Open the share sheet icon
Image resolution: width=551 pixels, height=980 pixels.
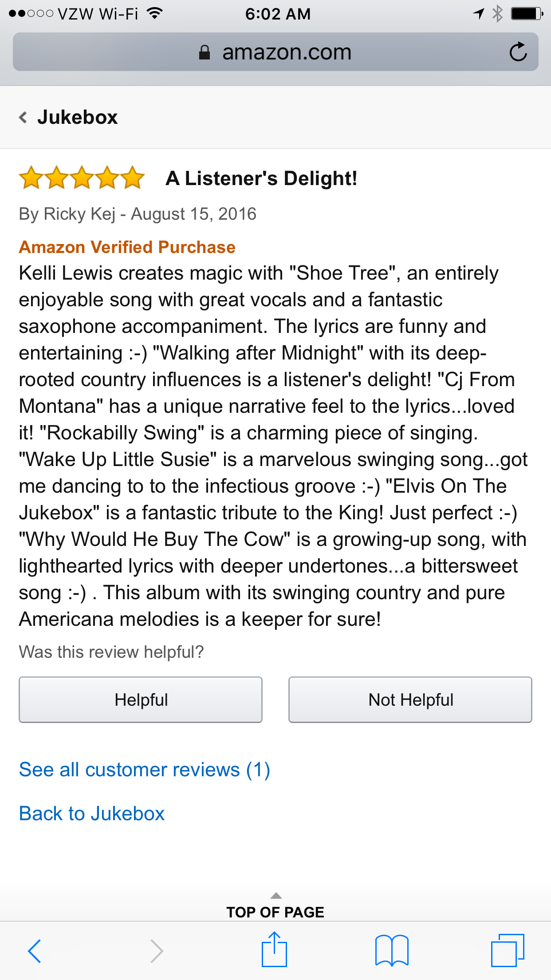click(274, 950)
